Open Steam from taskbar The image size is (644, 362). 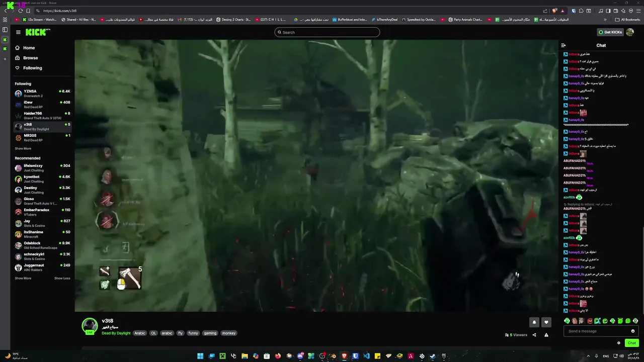[x=433, y=356]
